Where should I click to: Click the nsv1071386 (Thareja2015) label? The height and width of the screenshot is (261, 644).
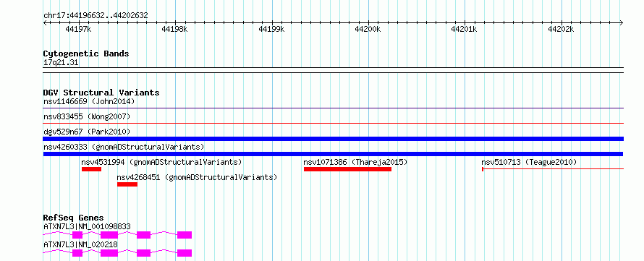pyautogui.click(x=356, y=162)
